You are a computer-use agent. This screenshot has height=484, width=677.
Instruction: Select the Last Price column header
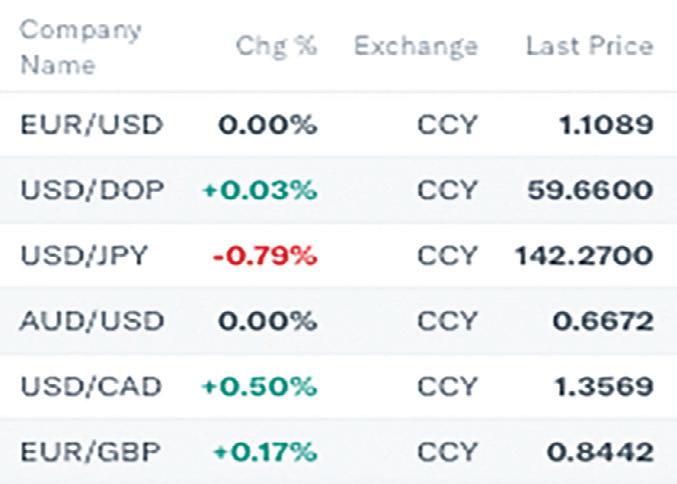pos(589,46)
